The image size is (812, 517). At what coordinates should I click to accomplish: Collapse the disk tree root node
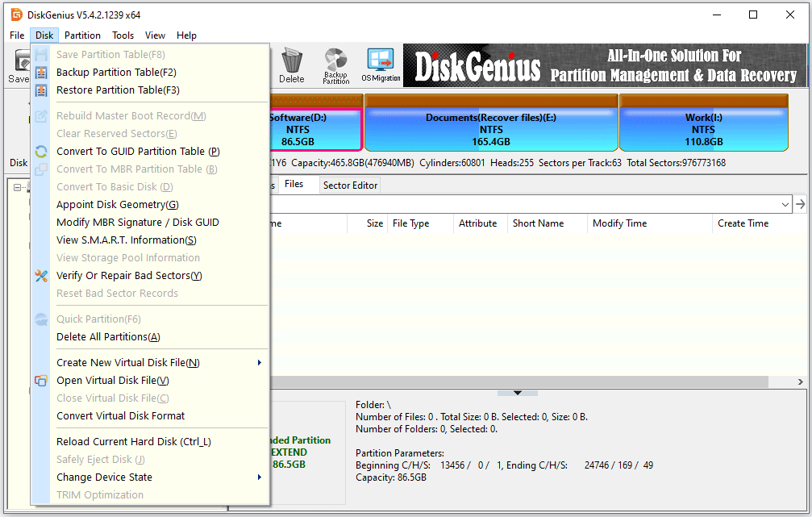pos(17,188)
